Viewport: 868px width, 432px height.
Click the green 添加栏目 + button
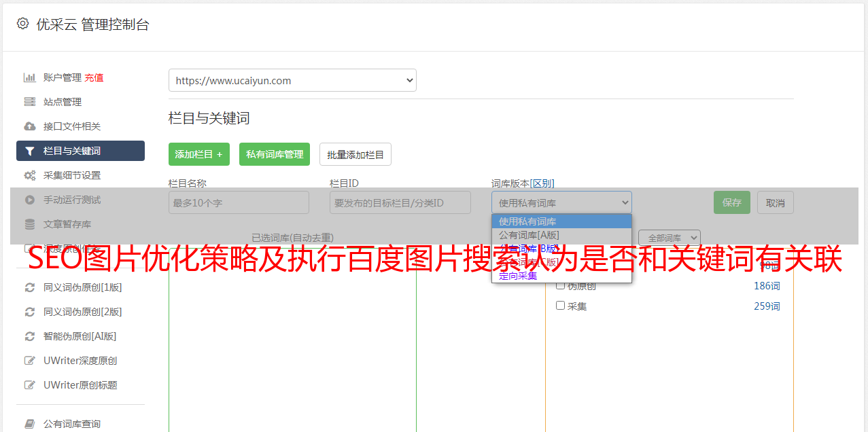point(199,154)
